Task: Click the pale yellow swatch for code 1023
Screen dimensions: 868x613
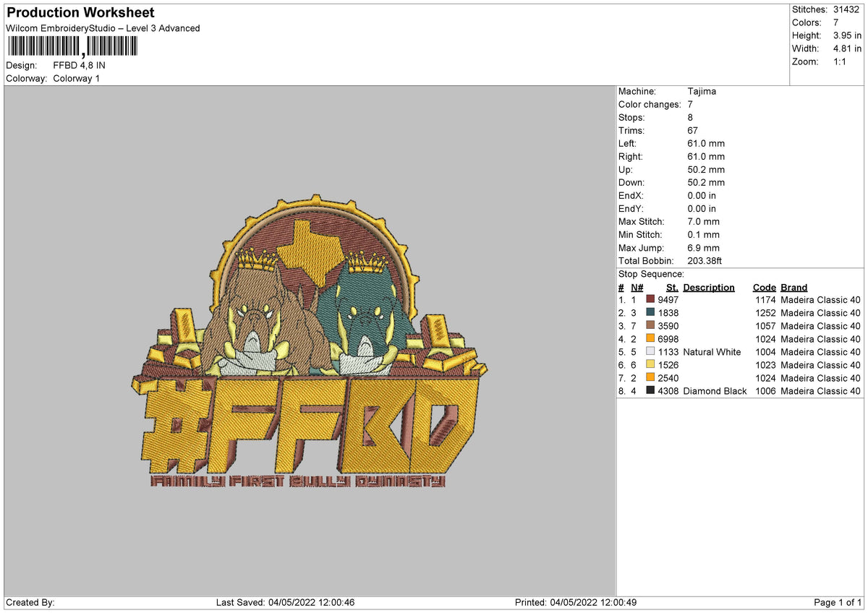Action: click(x=650, y=365)
